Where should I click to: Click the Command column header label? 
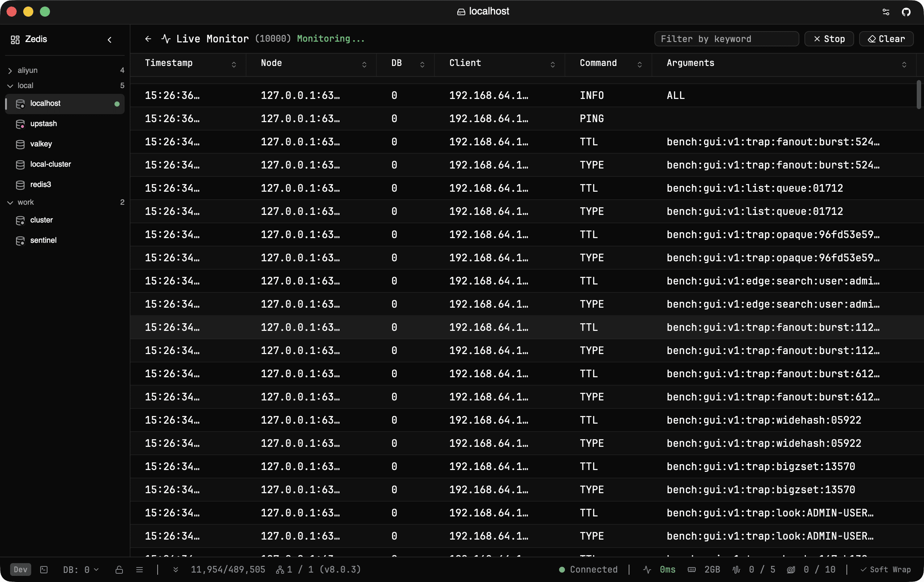coord(598,63)
